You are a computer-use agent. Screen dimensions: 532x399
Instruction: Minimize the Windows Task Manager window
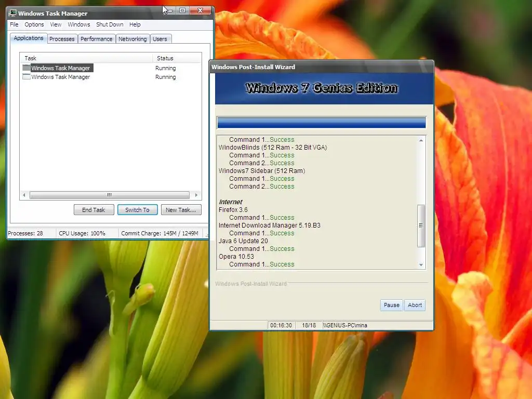[x=170, y=10]
